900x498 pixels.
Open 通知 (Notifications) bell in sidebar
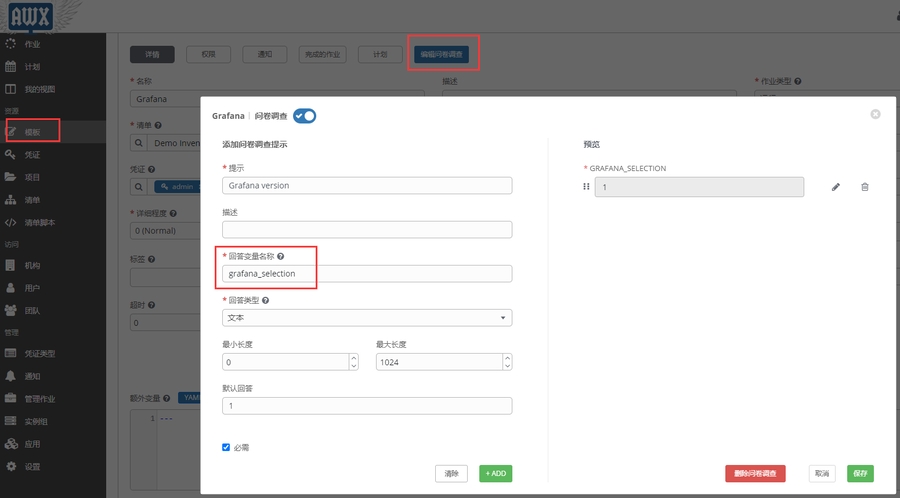pos(10,376)
